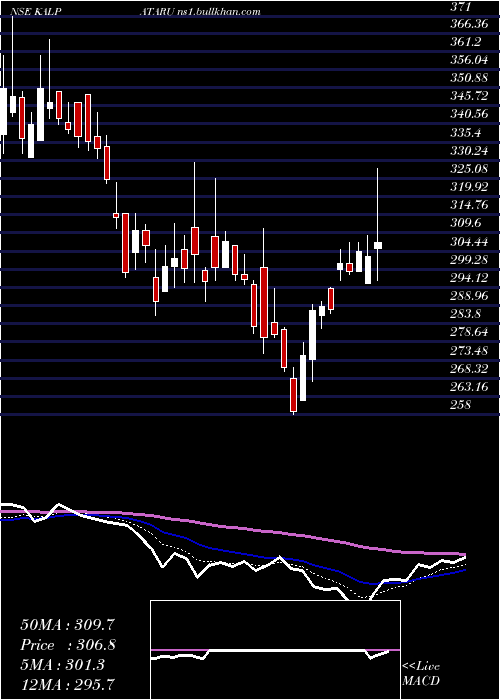This screenshot has height=700, width=500.
Task: Click the last white candlestick with long upper wick
Action: click(x=378, y=225)
